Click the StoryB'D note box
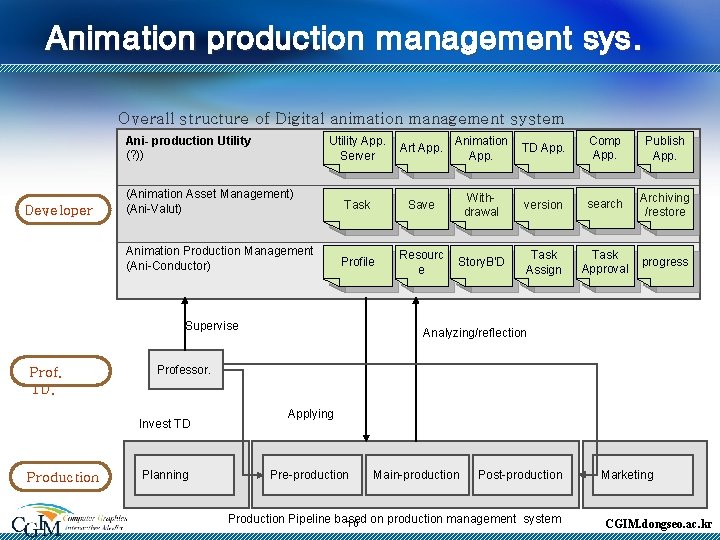The height and width of the screenshot is (540, 720). tap(481, 266)
